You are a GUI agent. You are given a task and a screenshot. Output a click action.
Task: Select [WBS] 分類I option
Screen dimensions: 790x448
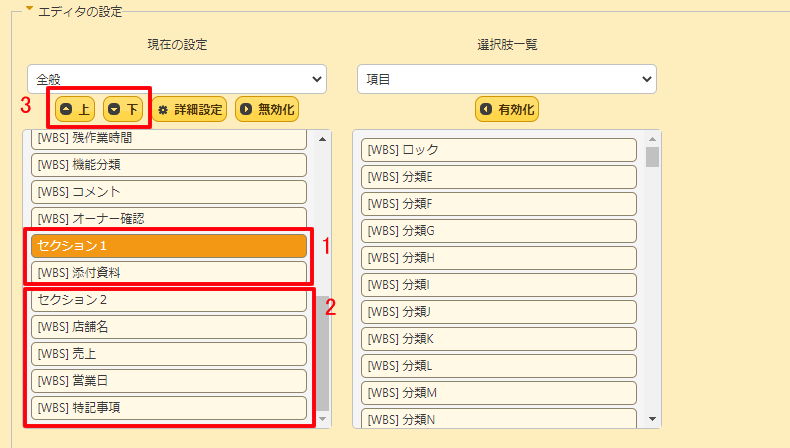click(x=499, y=285)
